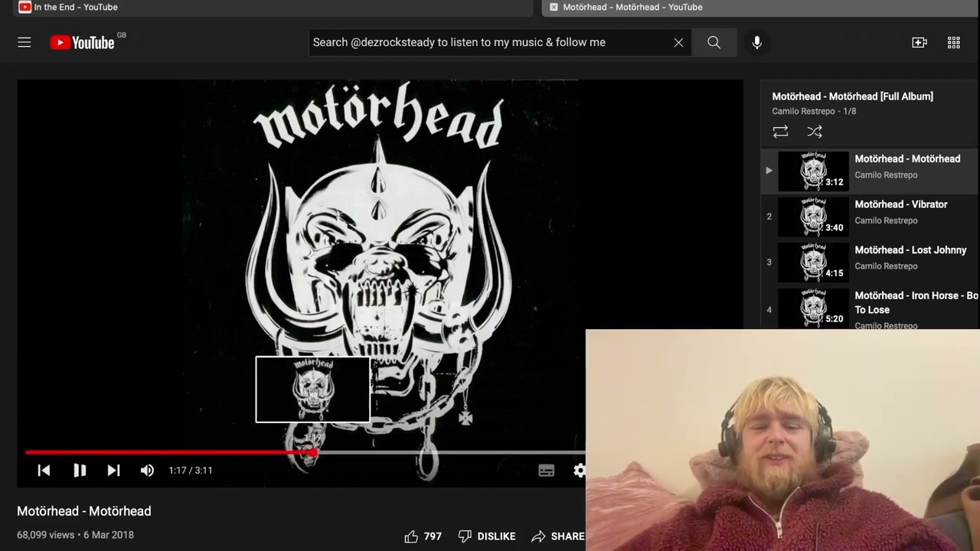The height and width of the screenshot is (551, 980).
Task: Click the 68,099 views text
Action: tap(45, 536)
